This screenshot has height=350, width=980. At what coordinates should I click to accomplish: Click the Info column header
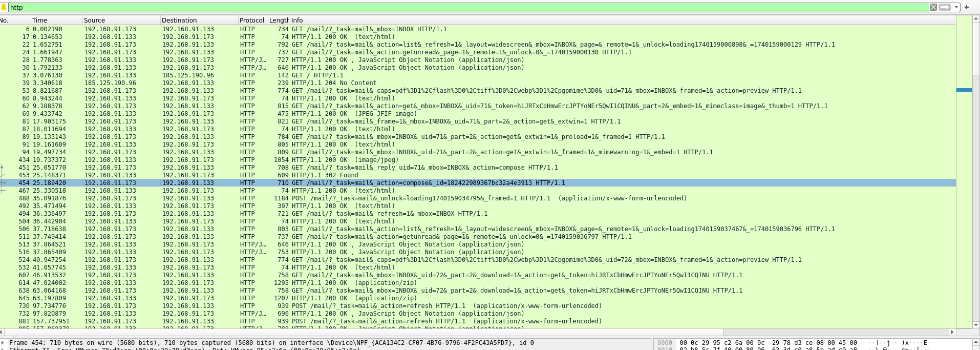(623, 20)
